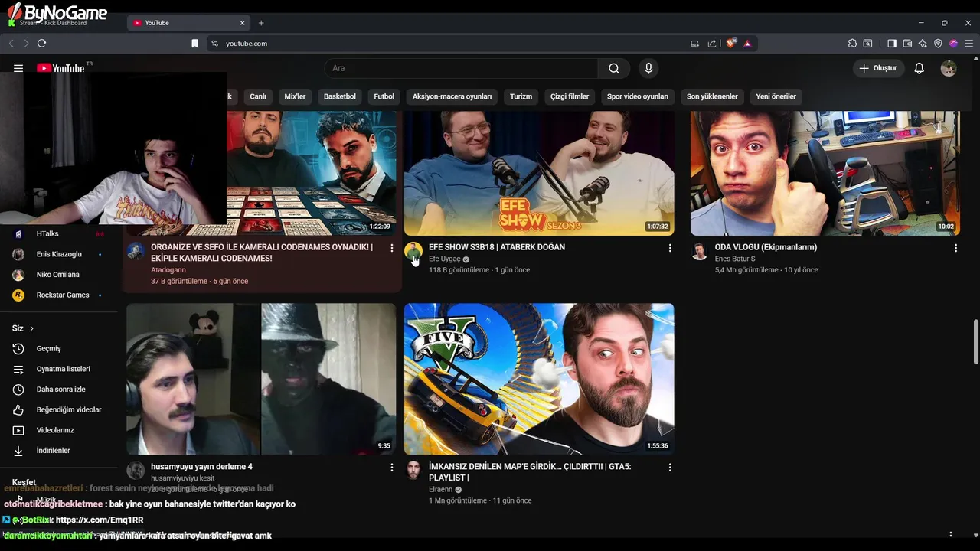The width and height of the screenshot is (980, 551).
Task: Select the Futbol filter chip
Action: (384, 96)
